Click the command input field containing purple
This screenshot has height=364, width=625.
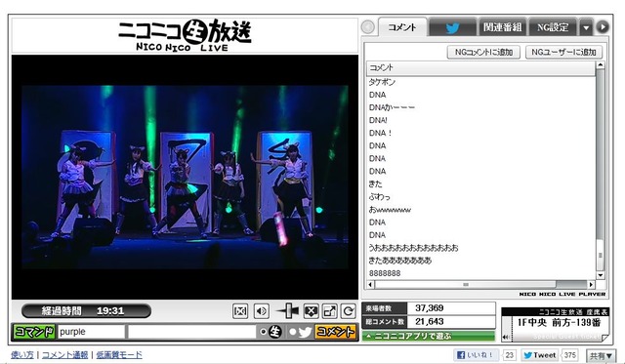point(91,332)
